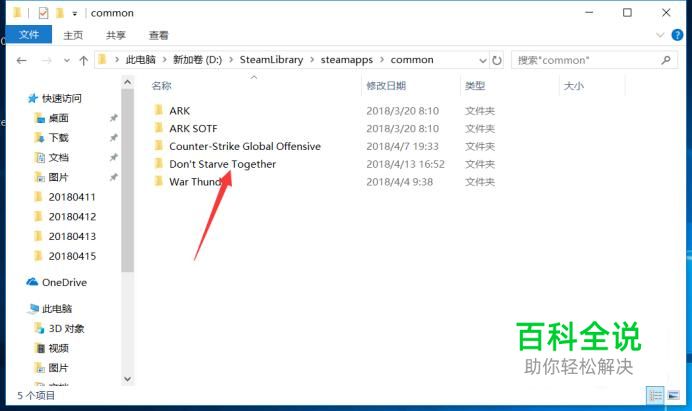Select the Don't Starve Together folder

tap(222, 164)
